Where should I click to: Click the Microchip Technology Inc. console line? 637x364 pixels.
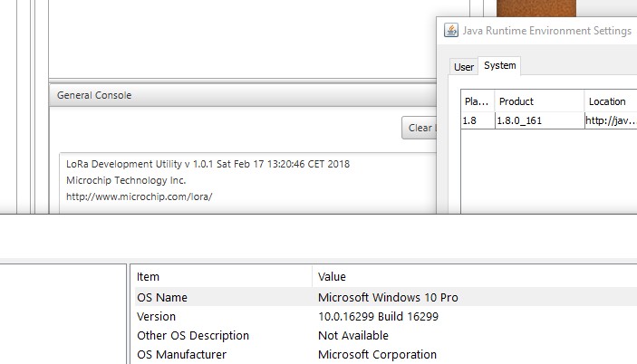[126, 180]
